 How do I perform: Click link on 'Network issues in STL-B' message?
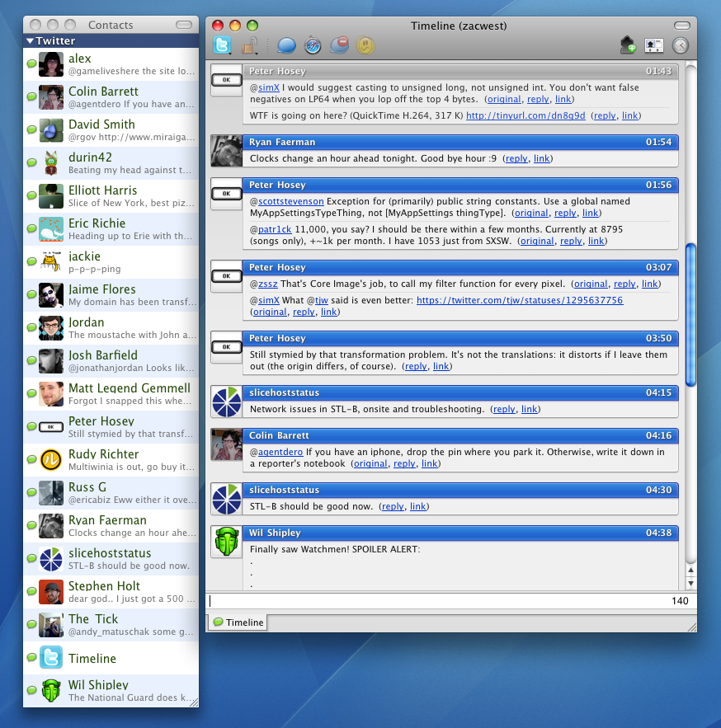529,409
